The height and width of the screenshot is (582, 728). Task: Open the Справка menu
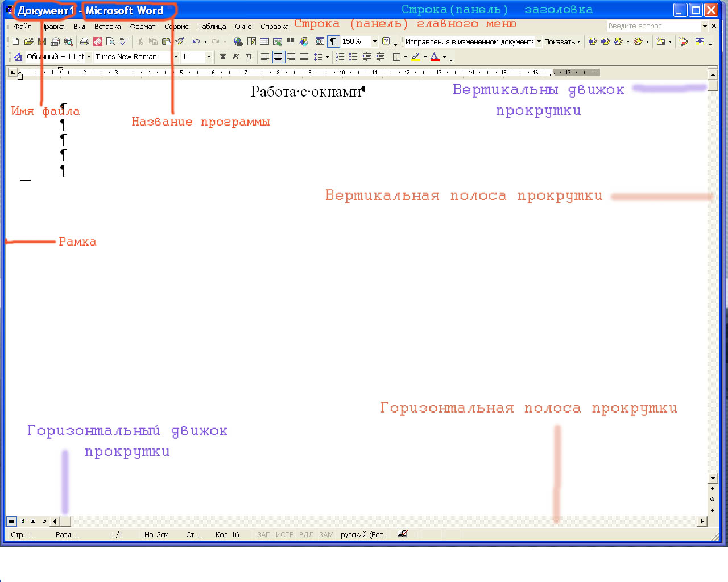pos(274,26)
